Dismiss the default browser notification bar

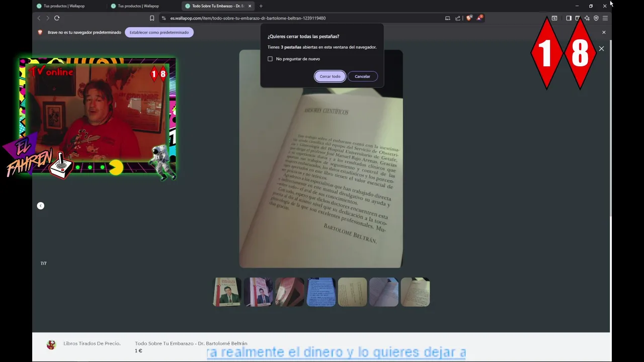point(604,32)
